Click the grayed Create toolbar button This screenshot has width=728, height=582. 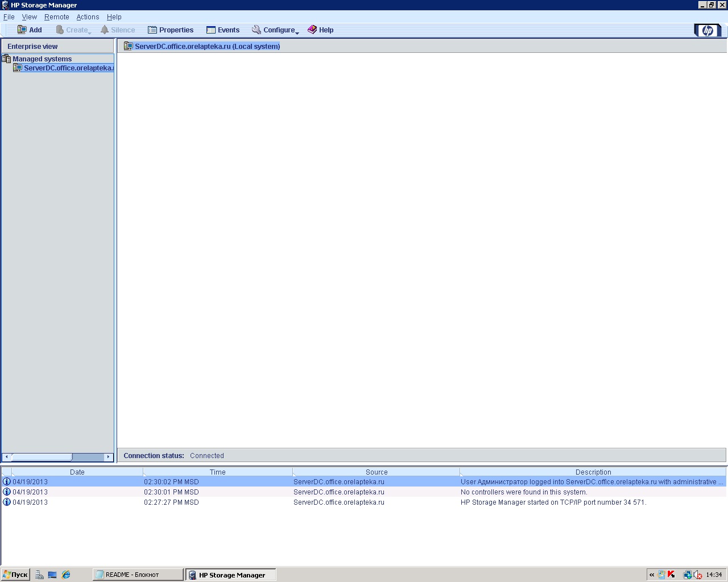[x=73, y=30]
